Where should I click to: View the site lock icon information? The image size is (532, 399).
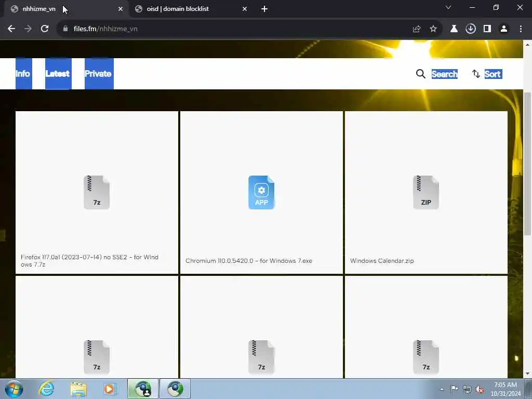pos(65,29)
